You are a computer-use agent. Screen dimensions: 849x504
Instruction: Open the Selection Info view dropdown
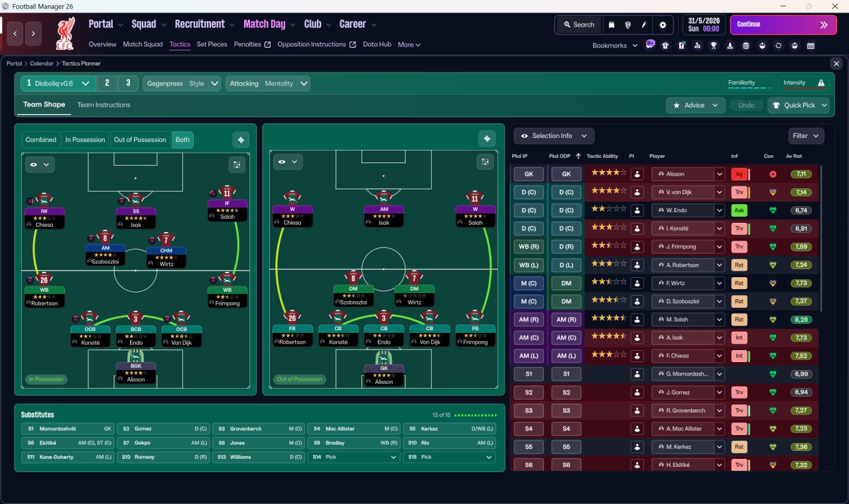coord(554,136)
